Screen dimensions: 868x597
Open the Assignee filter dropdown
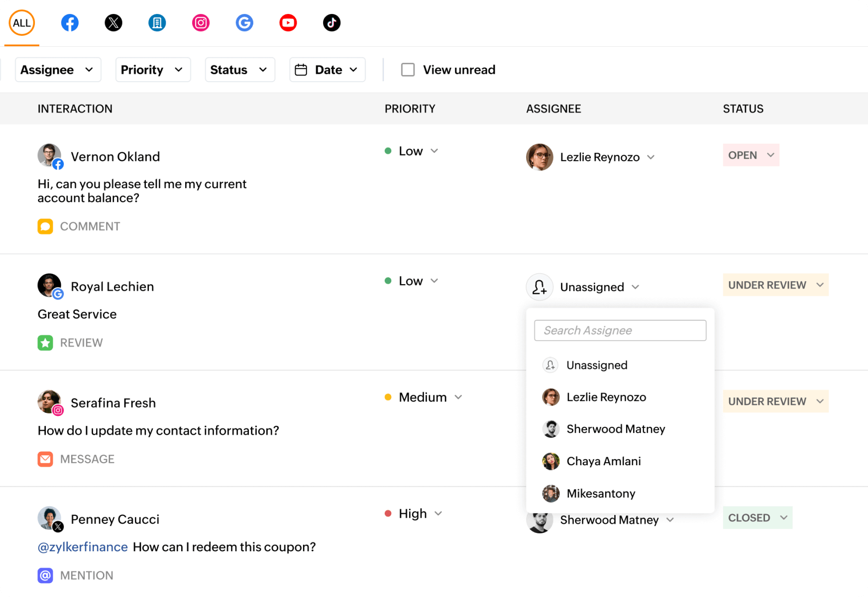click(x=58, y=70)
